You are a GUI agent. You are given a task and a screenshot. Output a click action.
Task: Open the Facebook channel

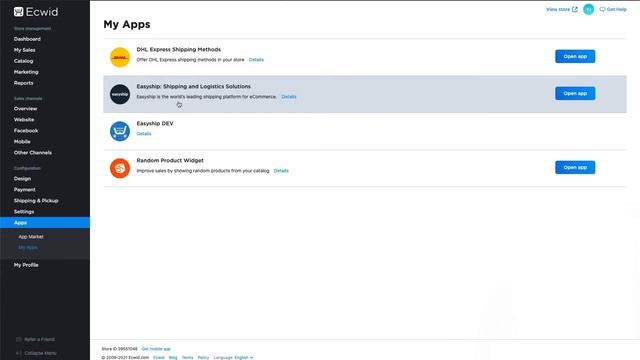click(x=26, y=131)
